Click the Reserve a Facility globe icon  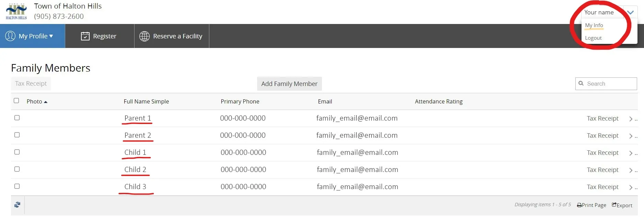(x=145, y=36)
